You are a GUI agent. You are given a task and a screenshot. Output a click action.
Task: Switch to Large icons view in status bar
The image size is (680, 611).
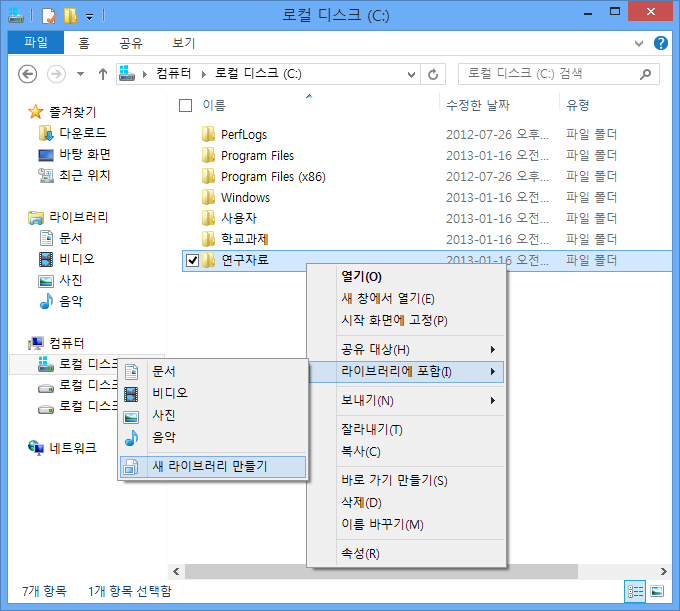[657, 591]
